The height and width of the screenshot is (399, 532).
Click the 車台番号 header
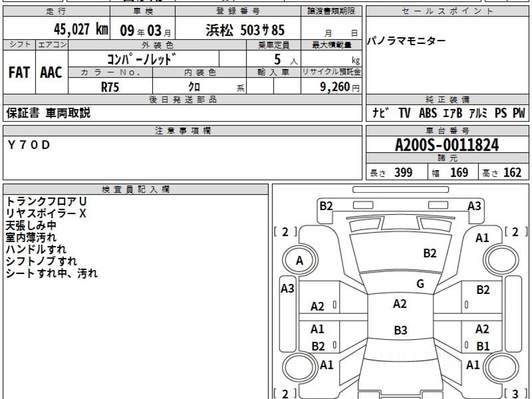pos(447,131)
